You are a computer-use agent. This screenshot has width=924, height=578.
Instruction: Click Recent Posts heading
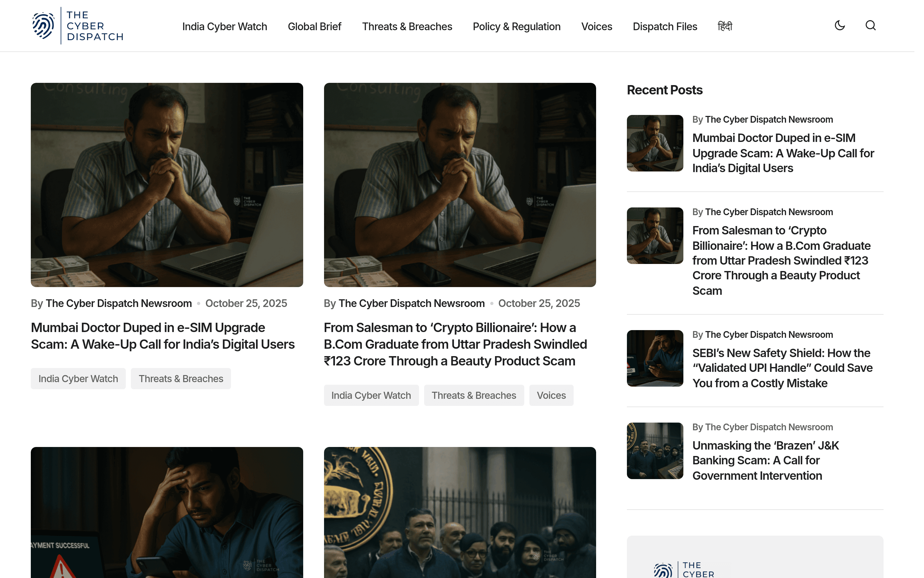[x=664, y=90]
